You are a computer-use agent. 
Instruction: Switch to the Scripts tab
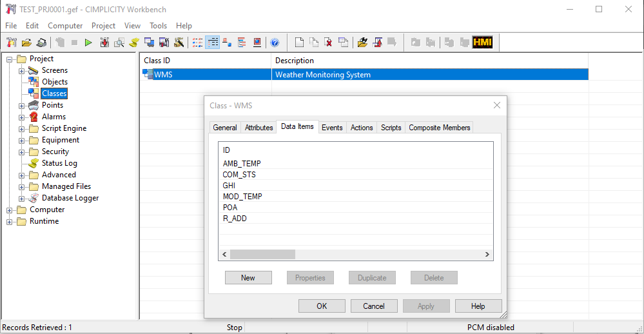tap(391, 128)
